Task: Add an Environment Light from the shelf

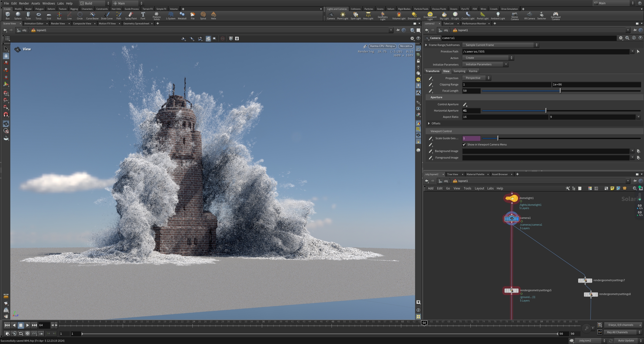Action: coord(430,16)
